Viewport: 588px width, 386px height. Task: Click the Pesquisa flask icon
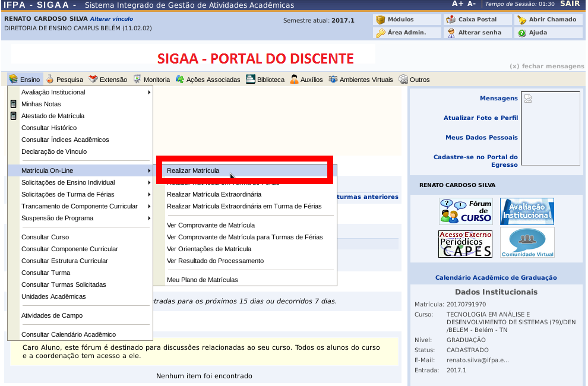point(50,79)
